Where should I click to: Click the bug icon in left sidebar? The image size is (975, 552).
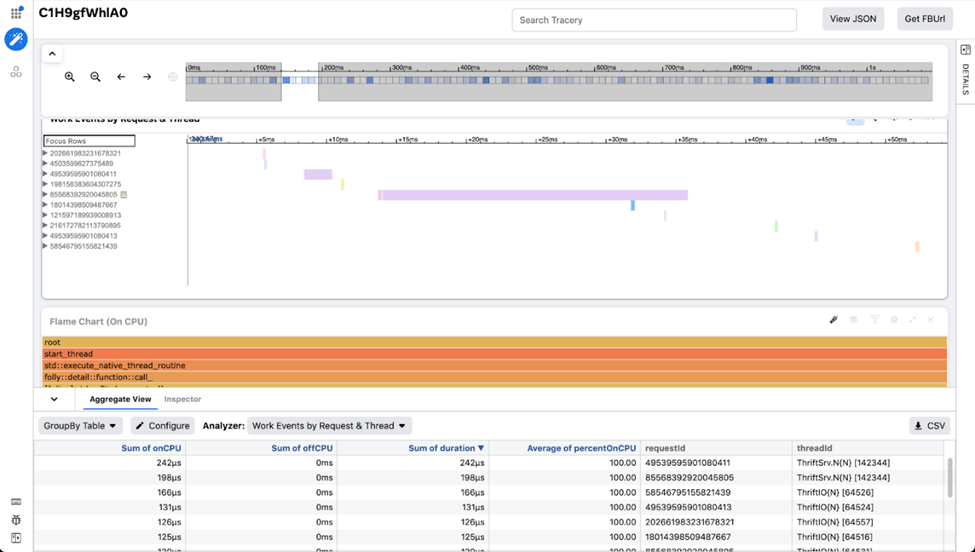tap(16, 520)
